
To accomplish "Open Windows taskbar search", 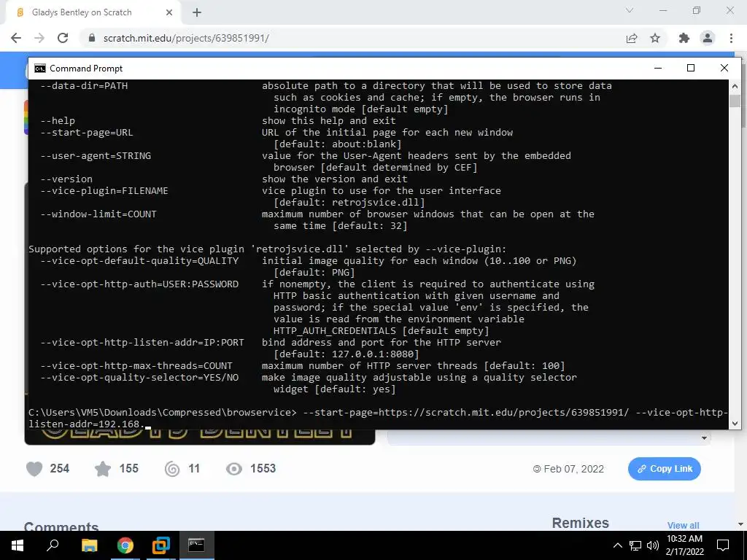I will pyautogui.click(x=53, y=545).
